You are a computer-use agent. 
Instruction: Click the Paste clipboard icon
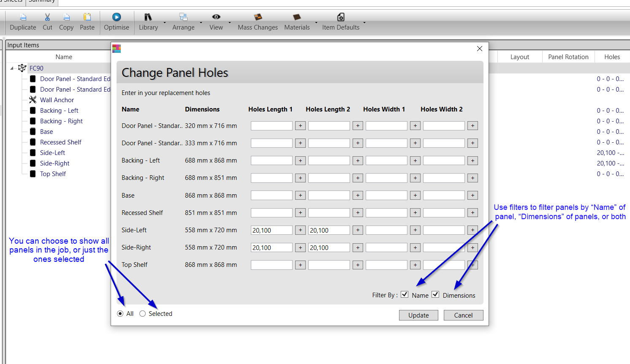(x=87, y=17)
